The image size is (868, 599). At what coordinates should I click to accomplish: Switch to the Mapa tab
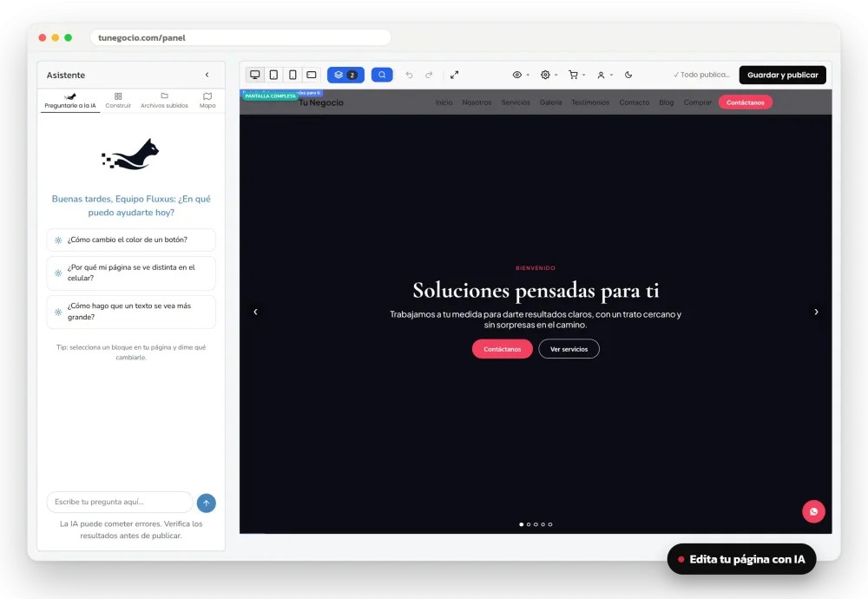[207, 101]
